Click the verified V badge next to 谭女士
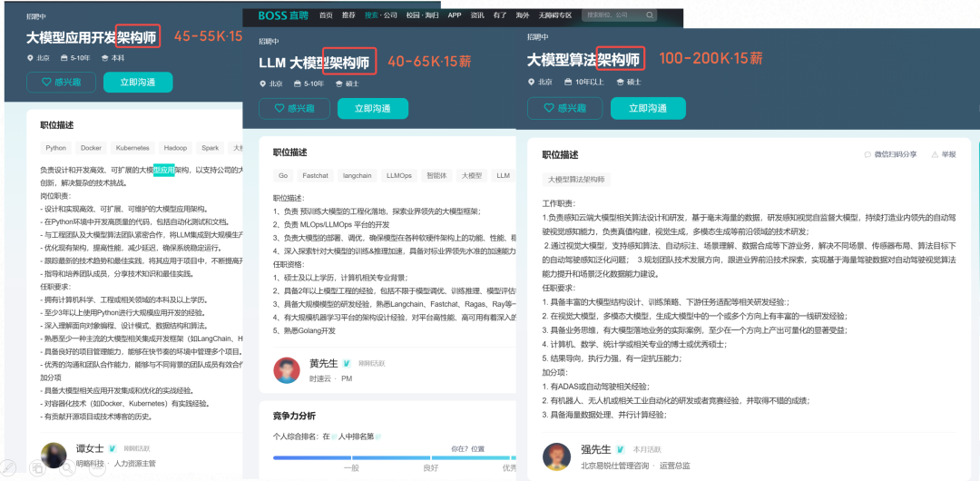The height and width of the screenshot is (481, 980). tap(113, 448)
